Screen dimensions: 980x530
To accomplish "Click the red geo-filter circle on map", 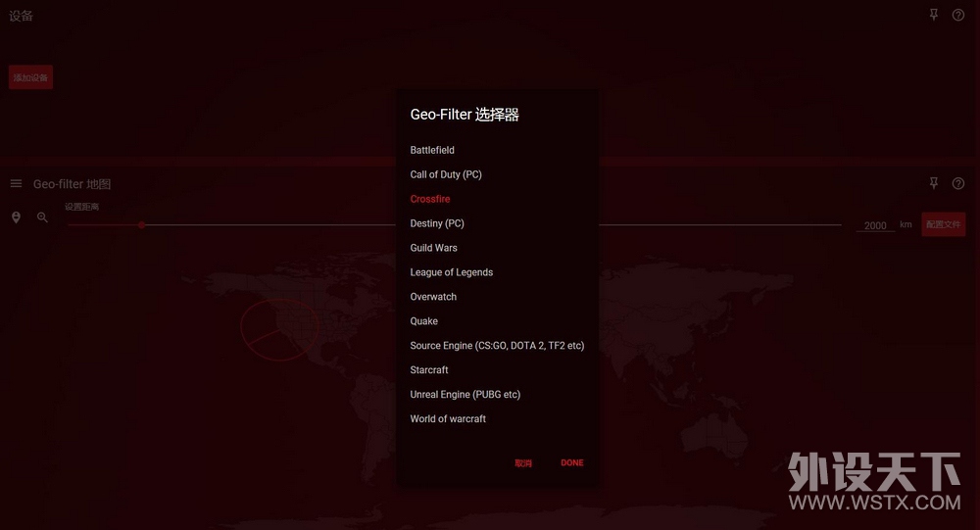I will 279,329.
